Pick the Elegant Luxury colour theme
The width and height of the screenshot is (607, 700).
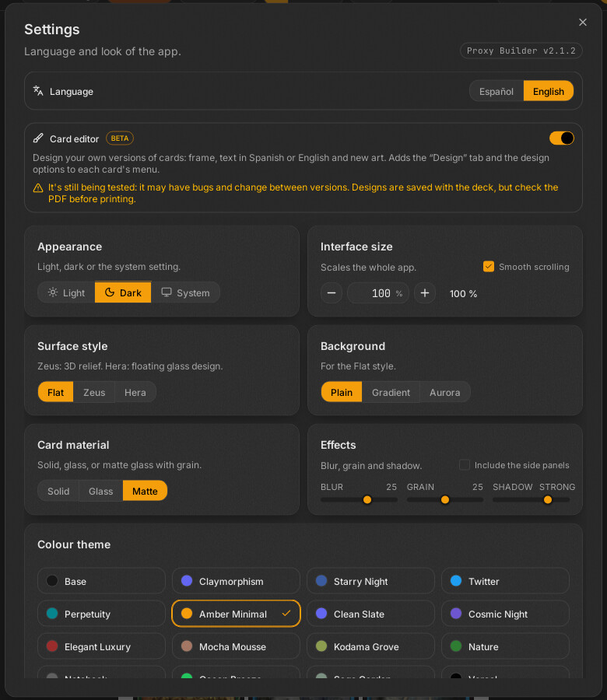(101, 646)
